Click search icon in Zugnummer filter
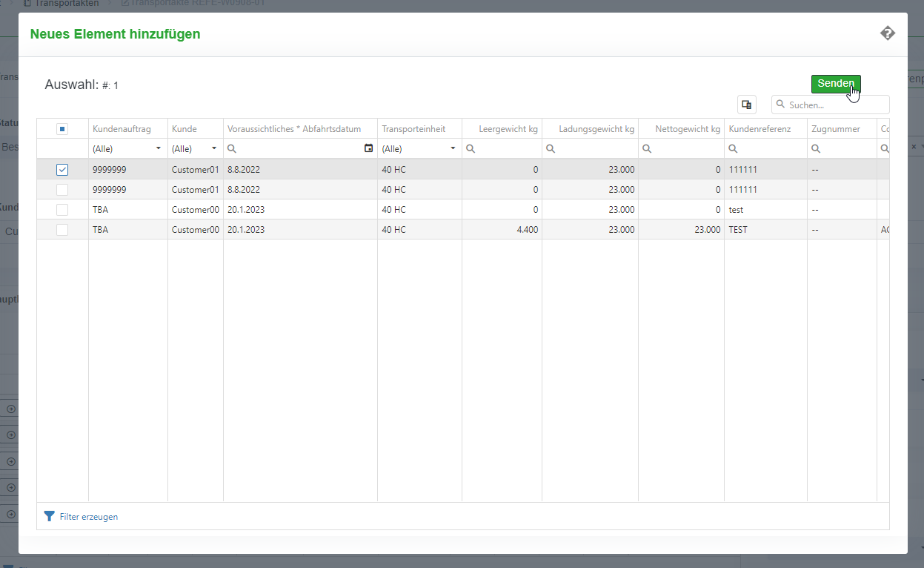Image resolution: width=924 pixels, height=568 pixels. pyautogui.click(x=816, y=148)
